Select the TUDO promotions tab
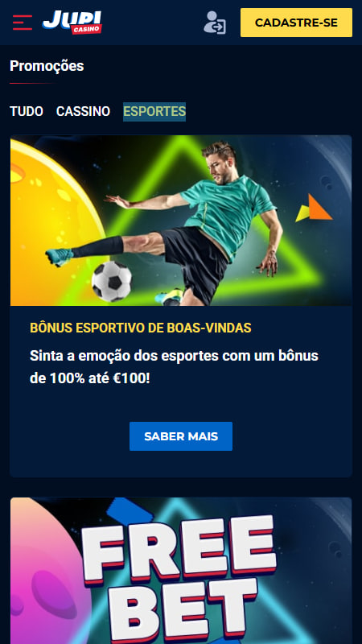 click(27, 111)
